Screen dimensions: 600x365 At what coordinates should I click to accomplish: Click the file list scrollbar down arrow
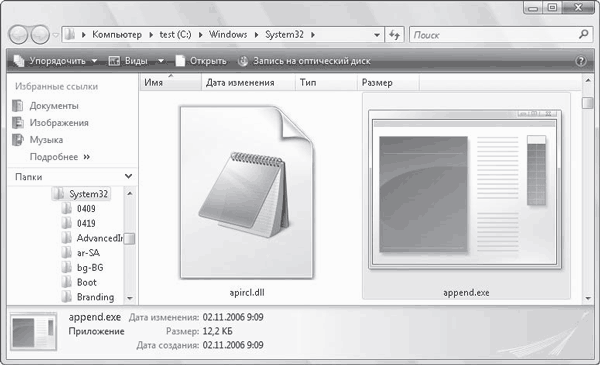click(x=588, y=298)
